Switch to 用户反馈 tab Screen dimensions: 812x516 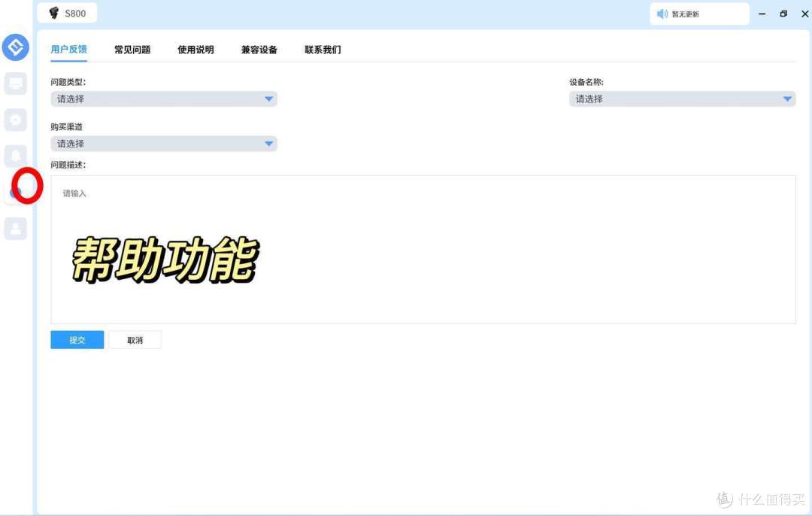(x=69, y=50)
